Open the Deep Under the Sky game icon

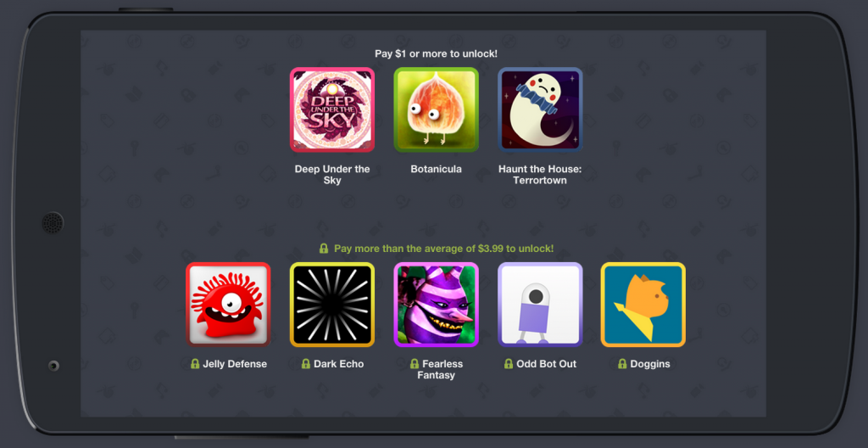coord(332,109)
